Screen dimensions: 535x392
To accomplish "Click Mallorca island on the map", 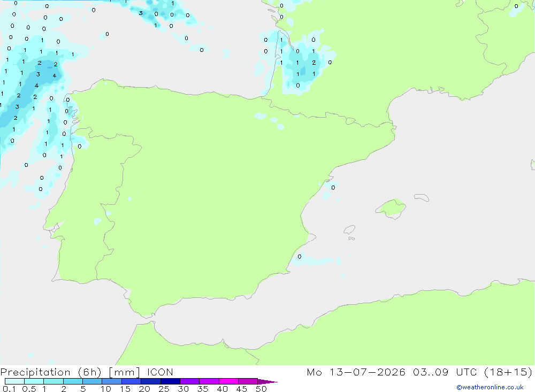I will [391, 208].
